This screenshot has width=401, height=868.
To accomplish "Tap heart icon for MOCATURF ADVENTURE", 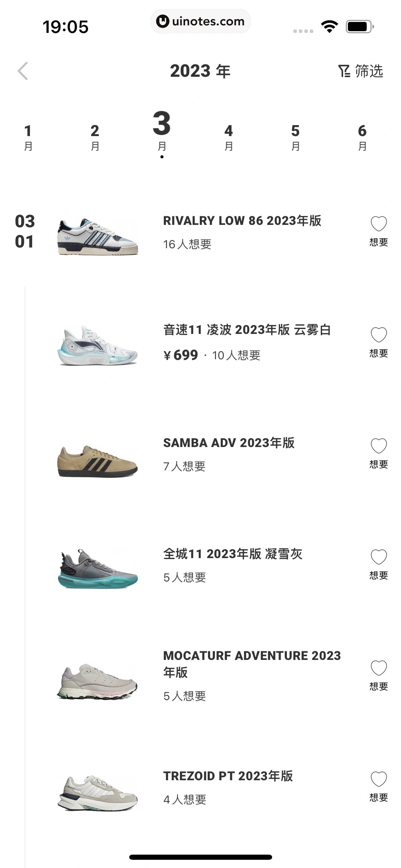I will [379, 668].
